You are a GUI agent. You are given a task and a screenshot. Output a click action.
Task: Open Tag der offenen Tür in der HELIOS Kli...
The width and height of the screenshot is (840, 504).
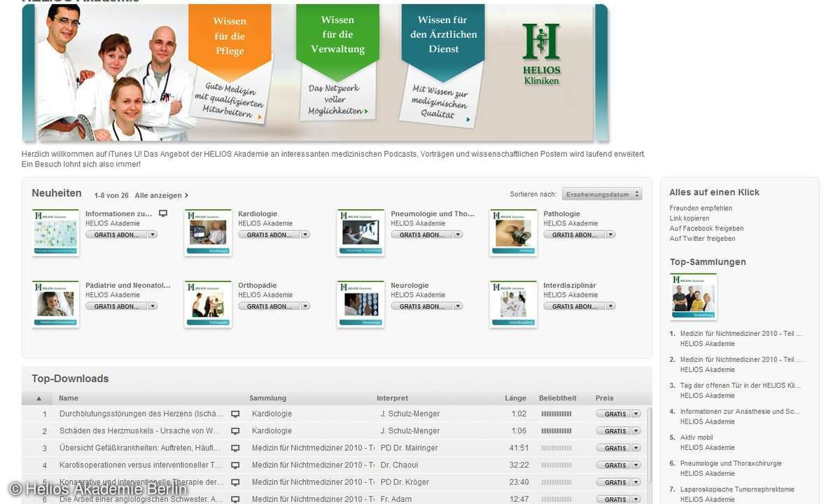point(741,386)
